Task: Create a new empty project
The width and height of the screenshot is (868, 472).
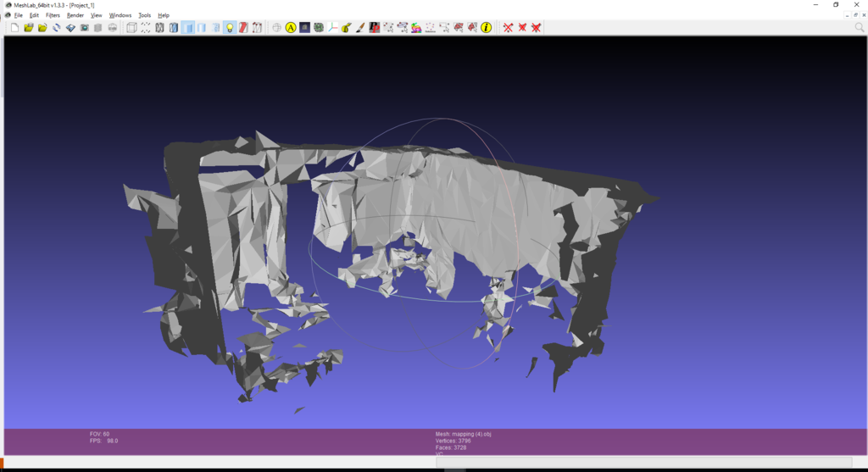Action: (15, 28)
